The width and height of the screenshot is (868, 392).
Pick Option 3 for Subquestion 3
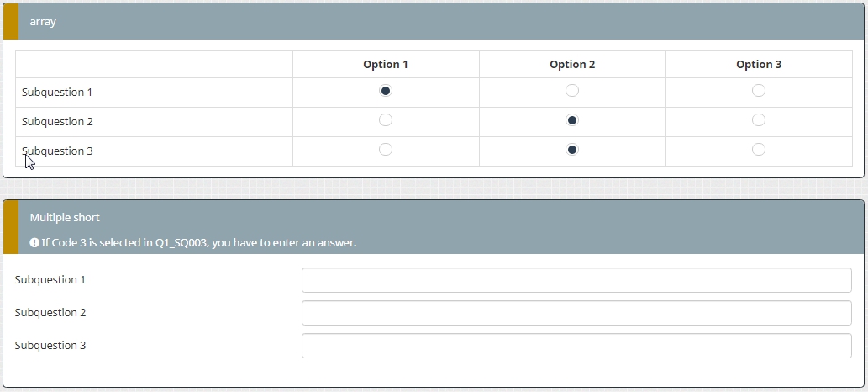759,150
